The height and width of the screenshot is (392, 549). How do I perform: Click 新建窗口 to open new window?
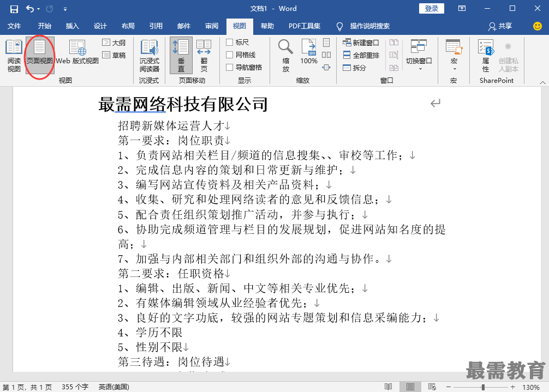tap(361, 43)
